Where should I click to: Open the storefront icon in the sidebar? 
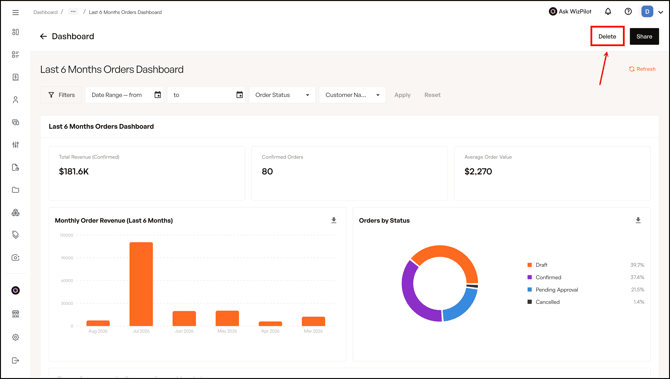point(15,314)
